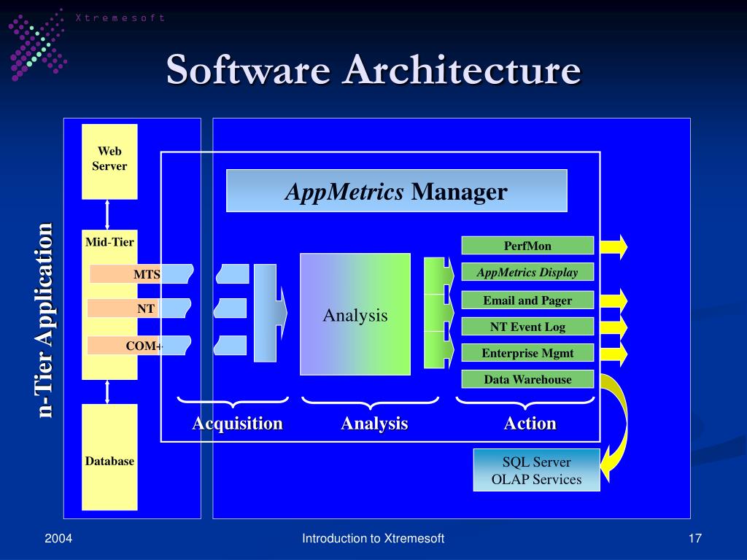747x560 pixels.
Task: Select the Introduction to Xtremesoft footer
Action: [373, 539]
